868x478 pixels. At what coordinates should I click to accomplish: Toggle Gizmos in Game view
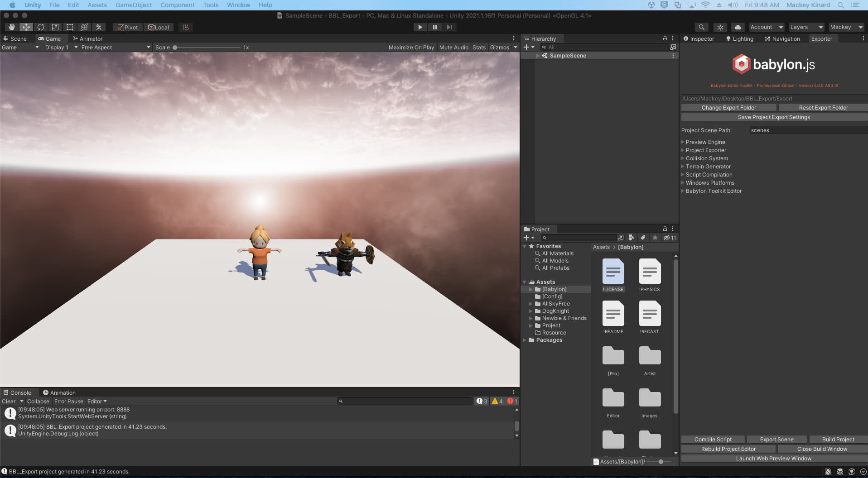point(500,47)
